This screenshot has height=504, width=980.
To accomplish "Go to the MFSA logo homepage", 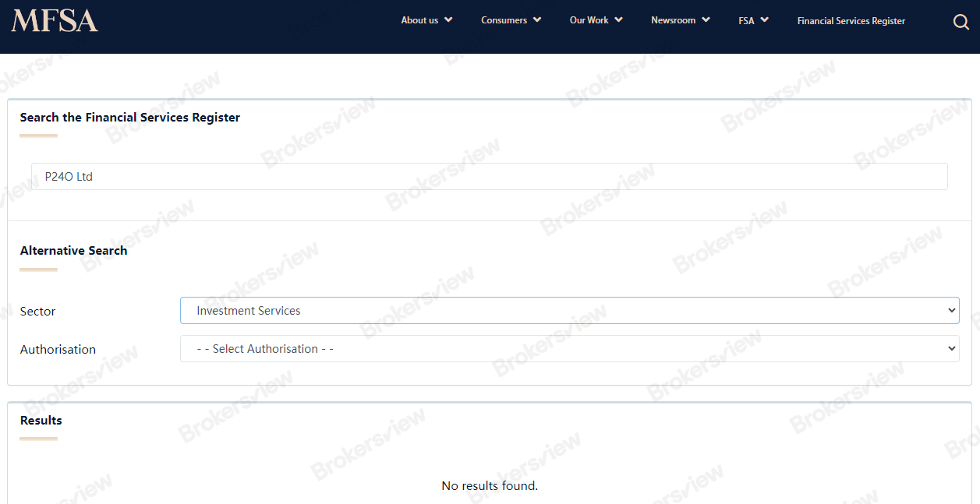I will click(55, 21).
